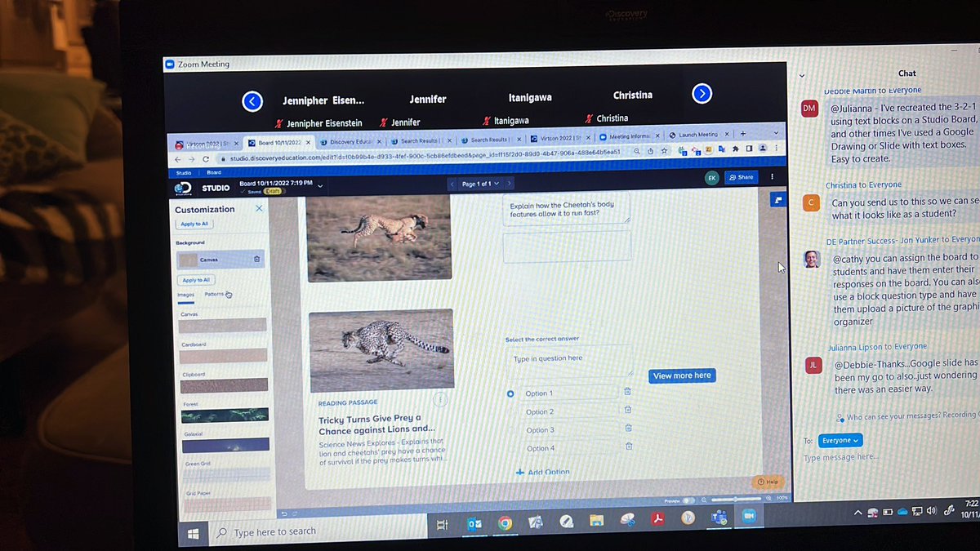
Task: Delete Option 1 using its trash icon
Action: (x=627, y=391)
